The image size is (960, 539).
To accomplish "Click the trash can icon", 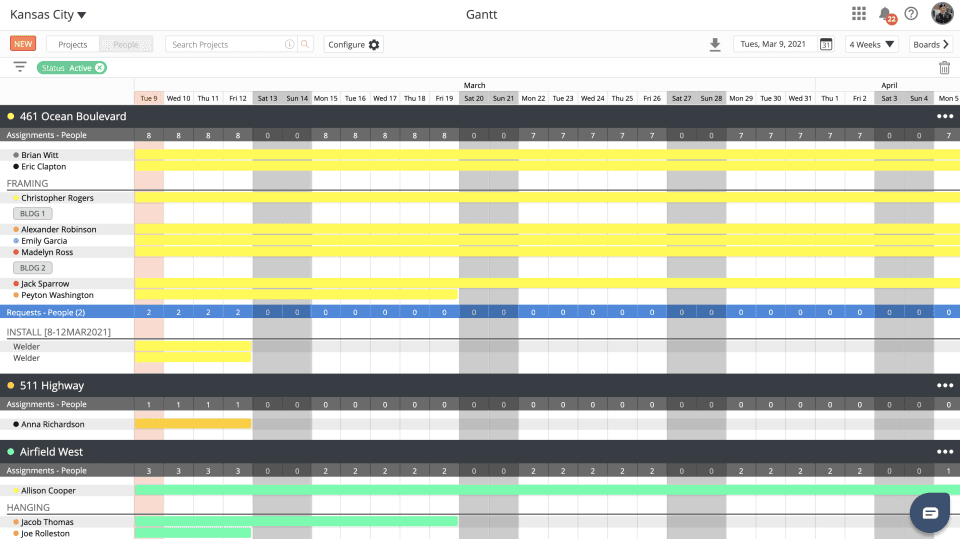I will point(944,68).
